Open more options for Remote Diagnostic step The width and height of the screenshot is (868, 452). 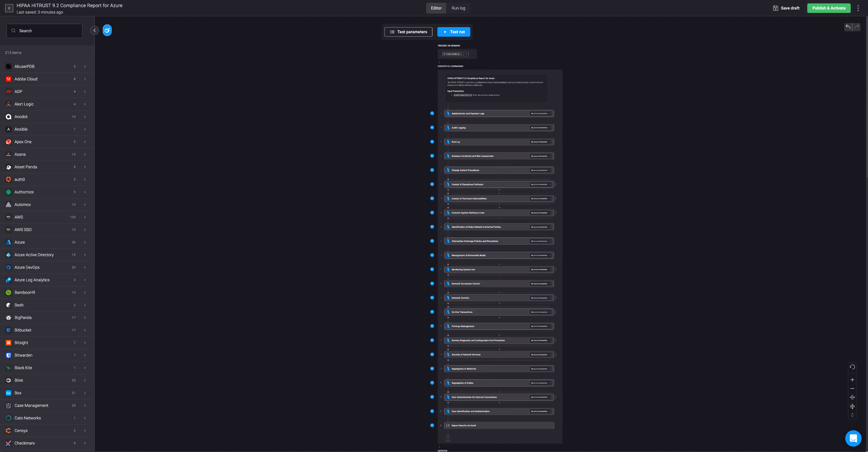555,340
